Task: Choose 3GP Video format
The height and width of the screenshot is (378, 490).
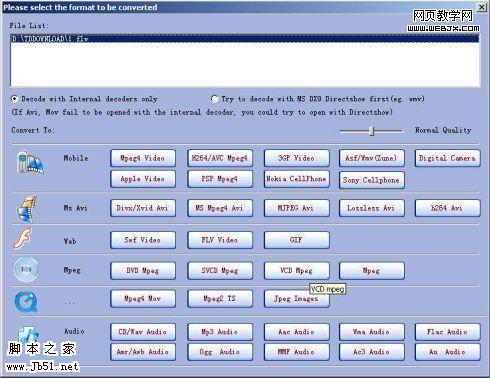Action: click(x=296, y=158)
